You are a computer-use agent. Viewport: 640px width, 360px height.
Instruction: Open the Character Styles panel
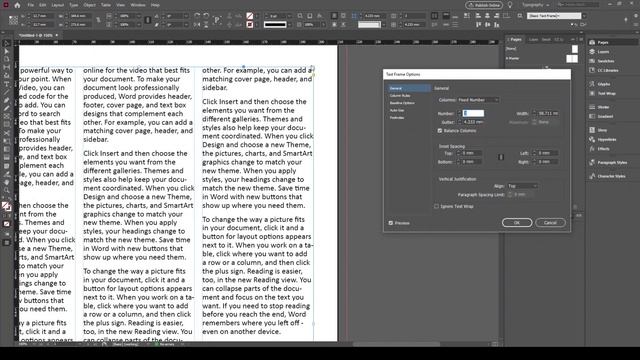pyautogui.click(x=611, y=176)
